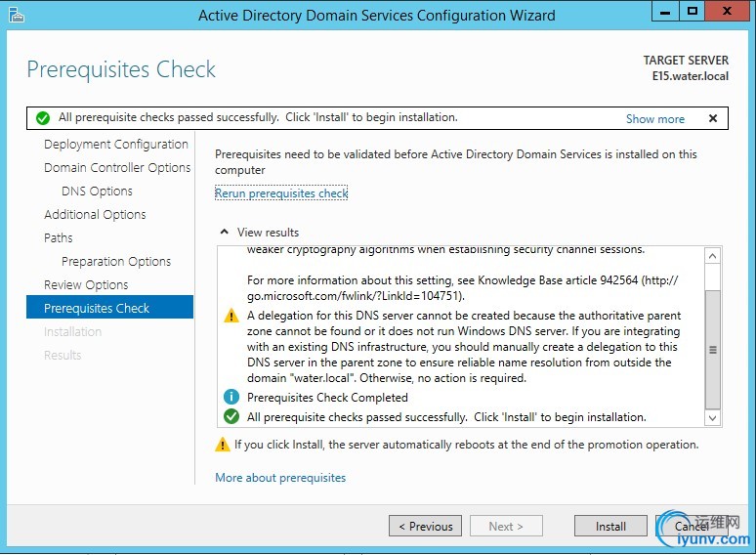This screenshot has width=756, height=555.
Task: Click the green success checkmark in notification banner
Action: (43, 118)
